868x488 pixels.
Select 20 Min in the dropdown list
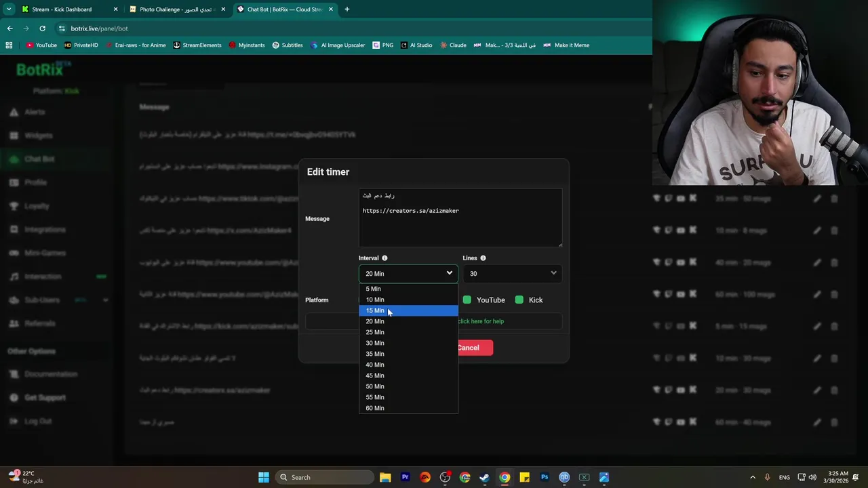click(408, 321)
